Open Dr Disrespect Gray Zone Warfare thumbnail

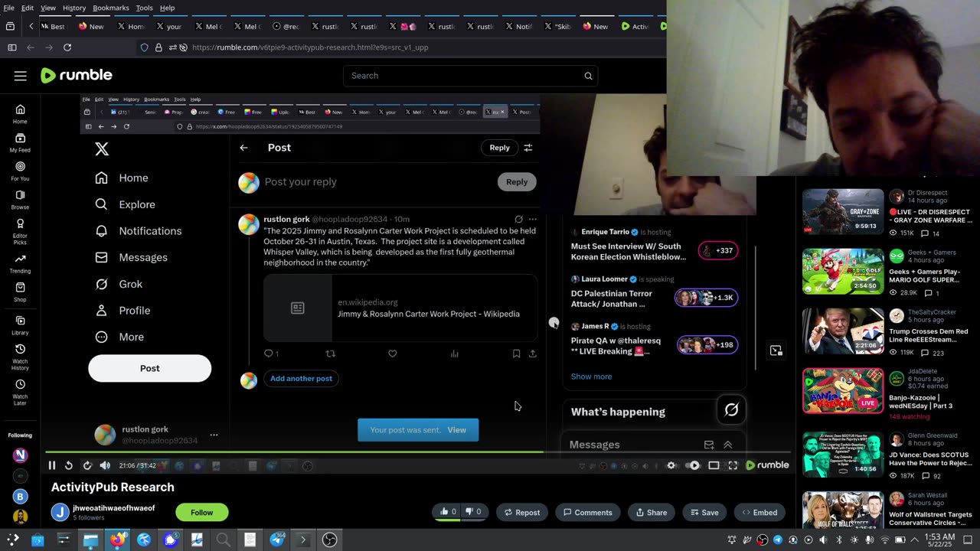coord(842,211)
